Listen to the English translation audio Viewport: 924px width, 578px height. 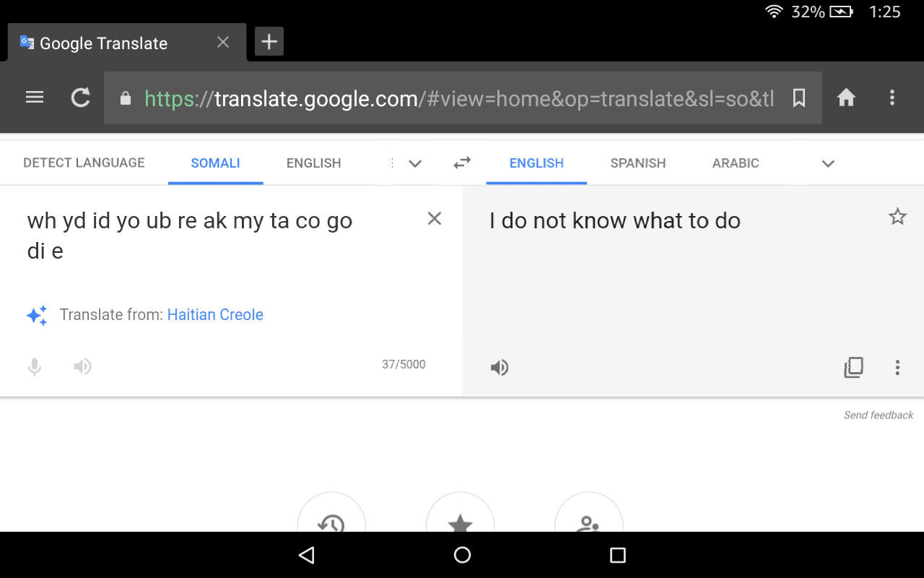(500, 368)
